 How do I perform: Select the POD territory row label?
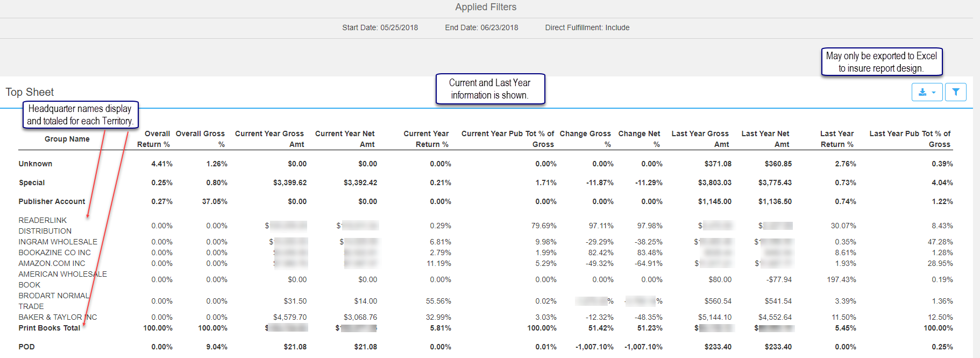click(26, 347)
